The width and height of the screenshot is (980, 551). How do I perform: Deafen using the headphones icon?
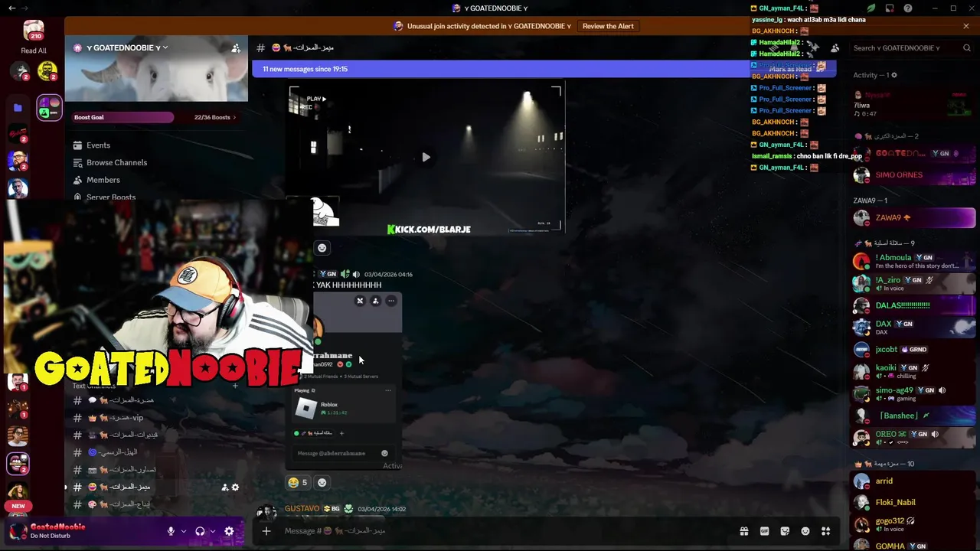pos(200,531)
